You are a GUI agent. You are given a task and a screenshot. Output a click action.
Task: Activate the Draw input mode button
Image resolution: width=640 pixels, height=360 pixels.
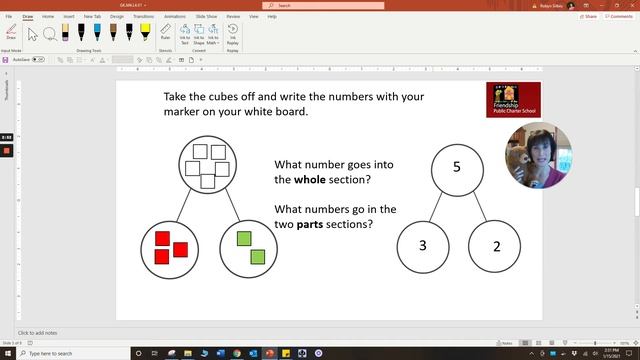point(11,32)
